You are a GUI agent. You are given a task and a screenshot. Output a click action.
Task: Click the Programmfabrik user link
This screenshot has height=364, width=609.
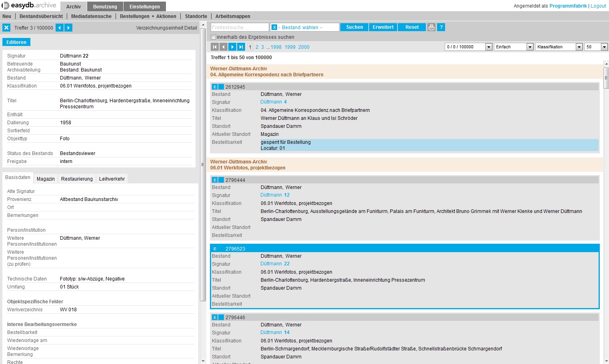click(x=568, y=6)
